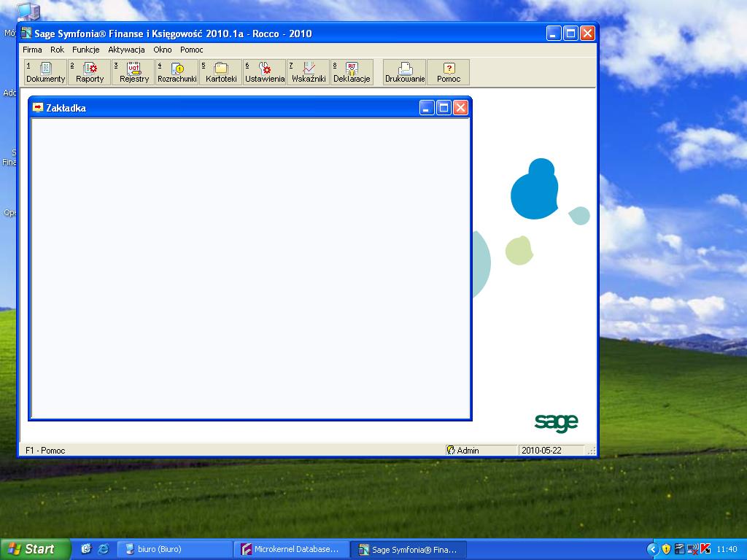The image size is (747, 560).
Task: Open the Pomoc menu in menu bar
Action: [192, 50]
